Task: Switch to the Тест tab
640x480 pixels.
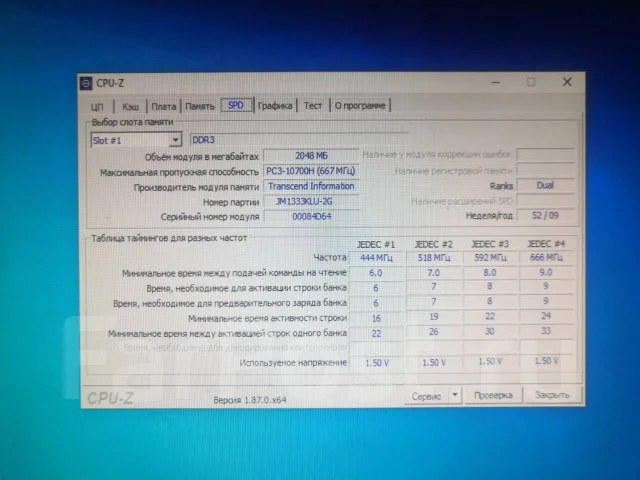Action: tap(313, 106)
